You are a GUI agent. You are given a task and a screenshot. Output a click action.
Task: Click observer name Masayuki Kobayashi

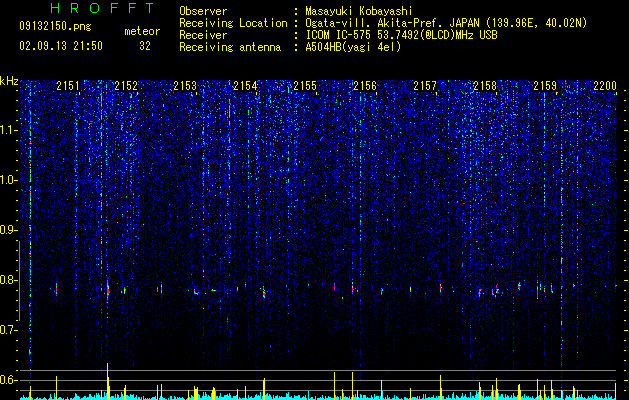359,11
